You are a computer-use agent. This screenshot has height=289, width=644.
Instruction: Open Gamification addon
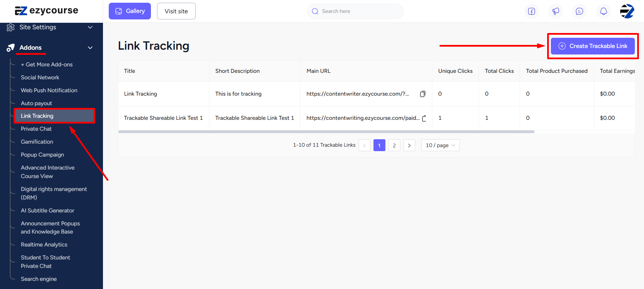[x=37, y=142]
